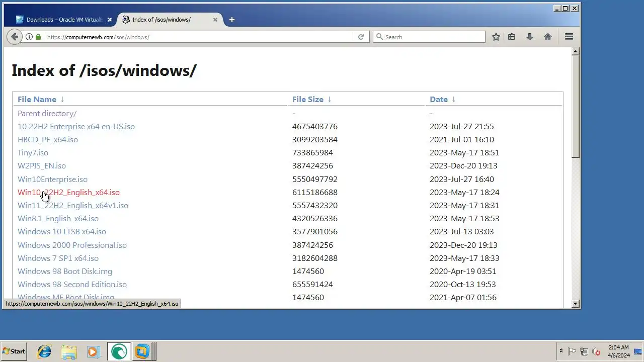Sort the listing by Date header
The width and height of the screenshot is (644, 362).
(439, 100)
